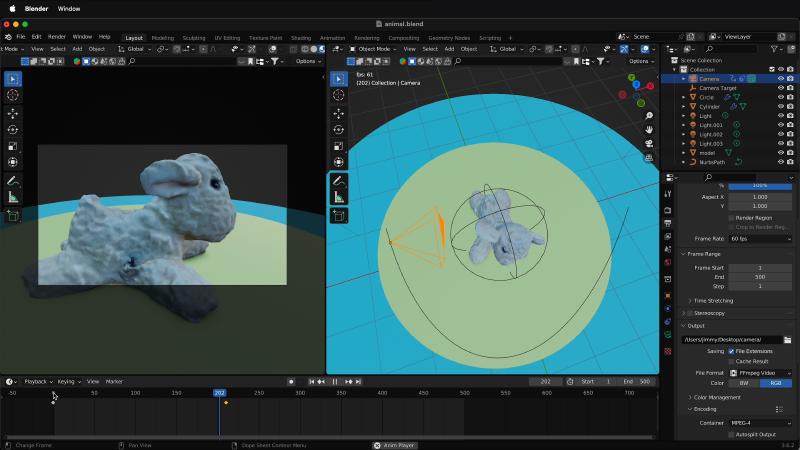Select the Rotate tool in left viewport
The width and height of the screenshot is (800, 450).
(13, 130)
